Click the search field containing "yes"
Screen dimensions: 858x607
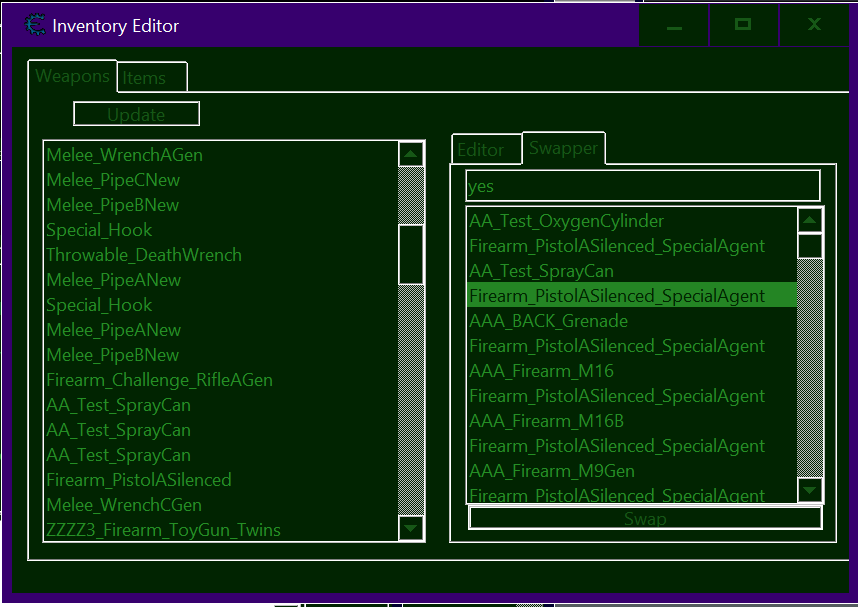tap(642, 186)
